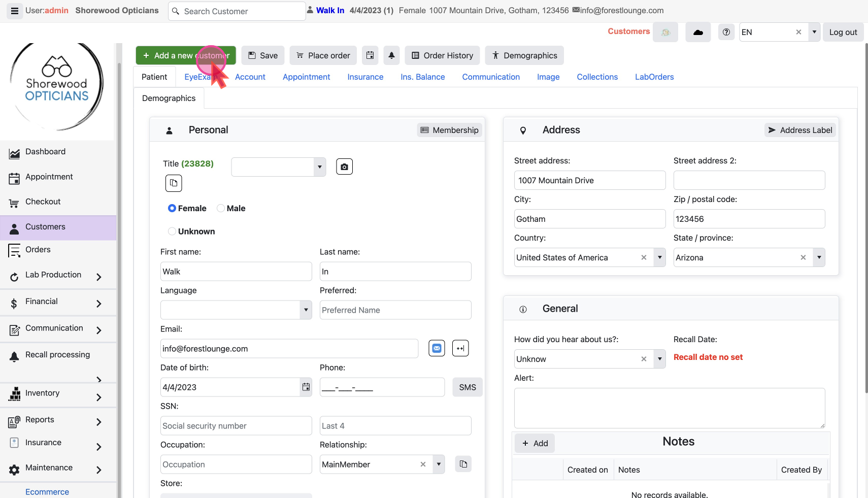Click the cloud icon in top bar

point(698,32)
